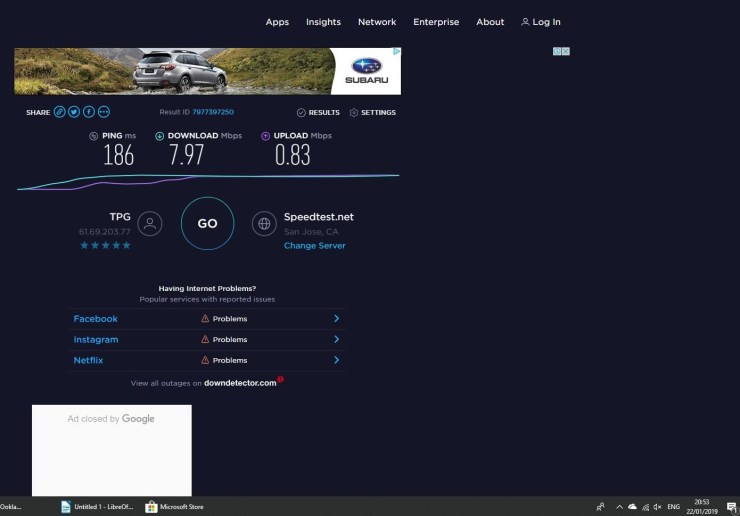Image resolution: width=740 pixels, height=516 pixels.
Task: Click the download value 7.97
Action: tap(186, 155)
